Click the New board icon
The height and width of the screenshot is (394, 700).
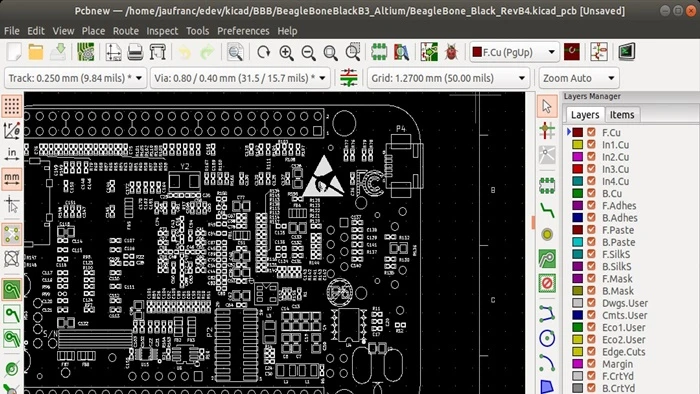coord(14,52)
